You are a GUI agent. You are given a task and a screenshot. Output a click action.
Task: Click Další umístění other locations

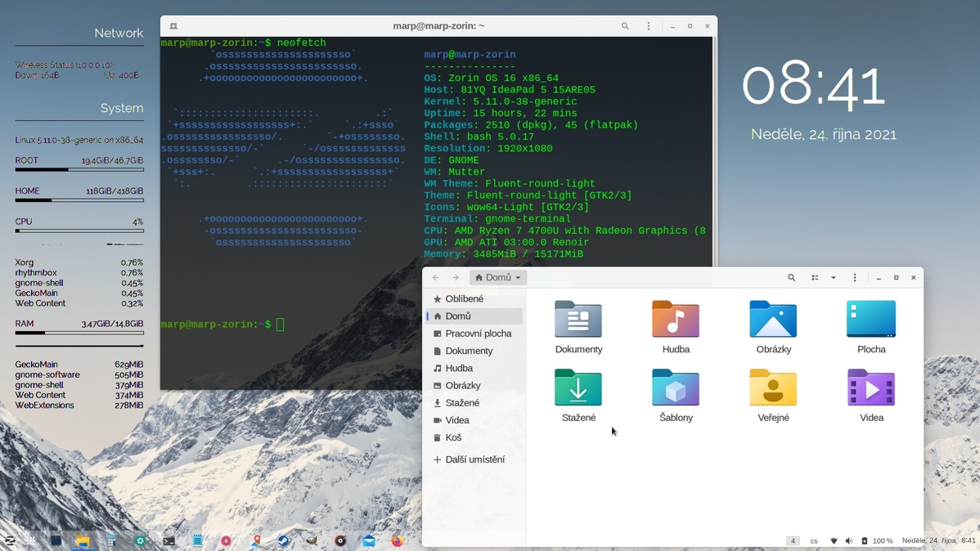(474, 459)
